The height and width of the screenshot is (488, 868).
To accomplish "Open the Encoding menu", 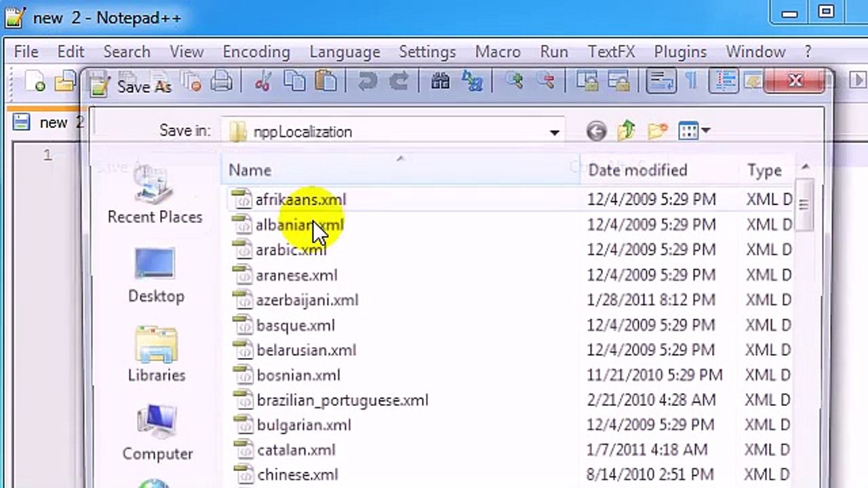I will (x=256, y=52).
